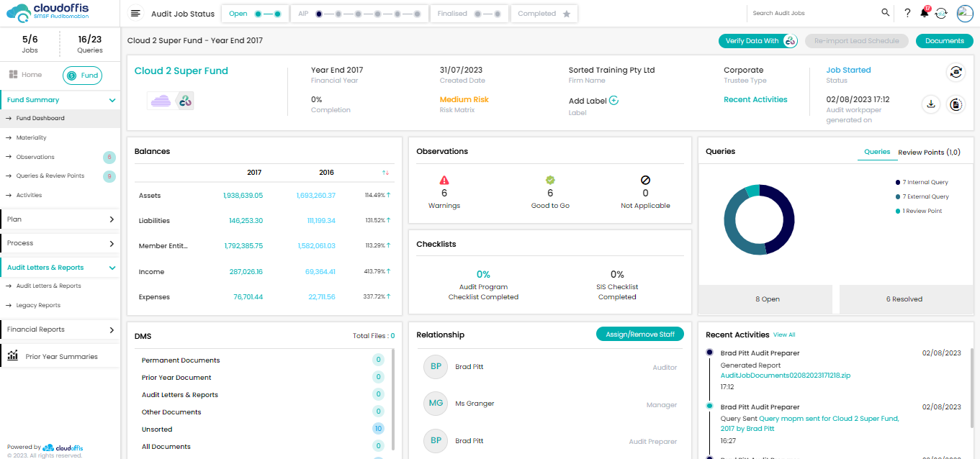Click the DMS panel scrollbar
Viewport: 980px width, 459px height.
tap(392, 399)
